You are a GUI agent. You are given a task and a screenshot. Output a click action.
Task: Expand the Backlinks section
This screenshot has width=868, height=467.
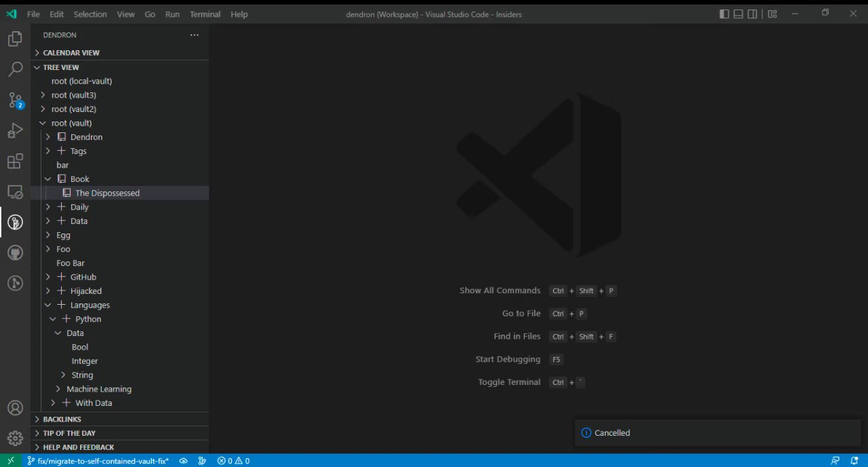pos(120,419)
